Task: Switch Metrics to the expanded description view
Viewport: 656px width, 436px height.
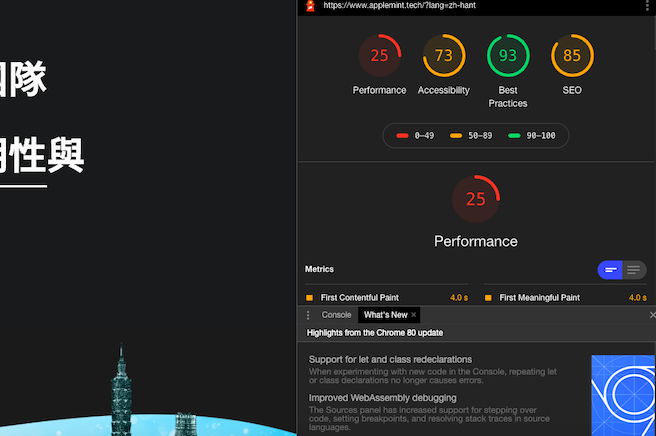Action: (x=634, y=270)
